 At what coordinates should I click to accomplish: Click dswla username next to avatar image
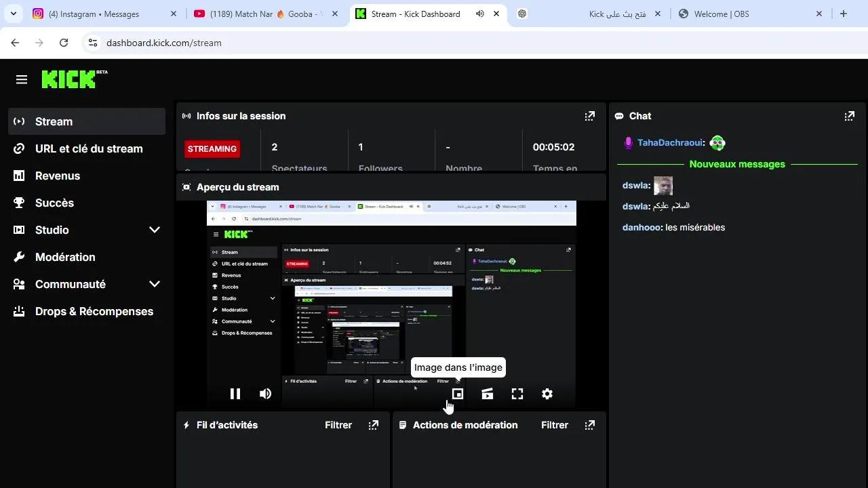pos(636,185)
